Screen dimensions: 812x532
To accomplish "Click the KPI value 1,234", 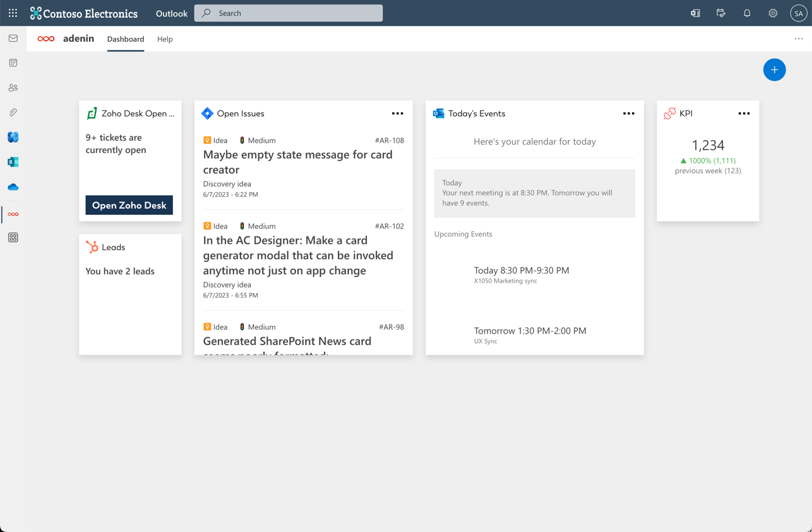I will click(x=708, y=145).
